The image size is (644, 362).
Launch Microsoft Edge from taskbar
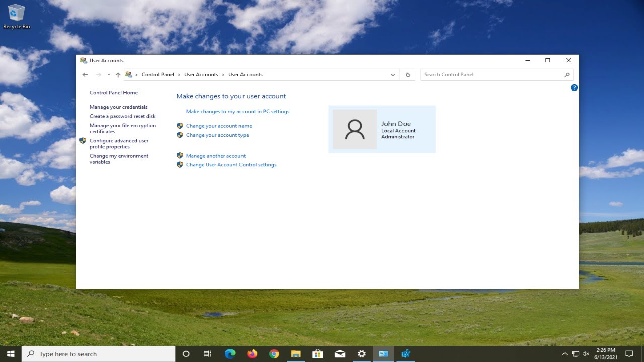tap(230, 354)
